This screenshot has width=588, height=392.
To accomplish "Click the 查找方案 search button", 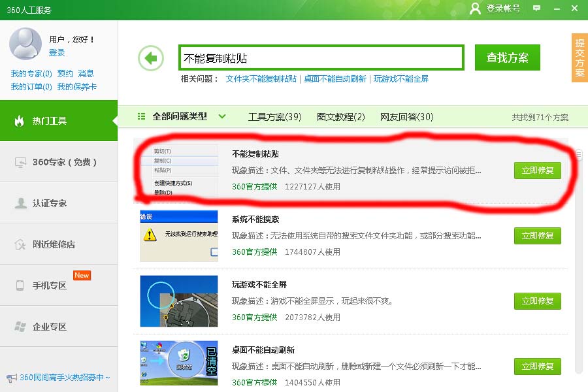I will [507, 57].
